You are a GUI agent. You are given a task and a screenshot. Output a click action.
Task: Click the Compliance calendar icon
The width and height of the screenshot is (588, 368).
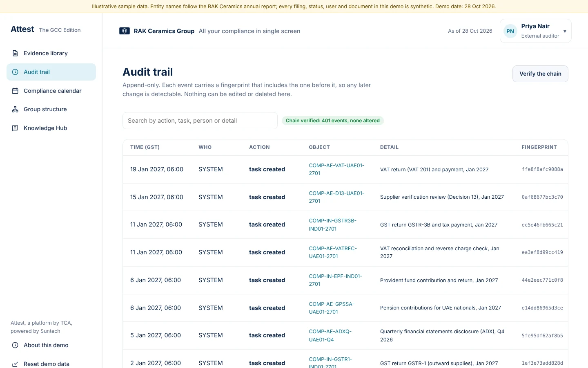pyautogui.click(x=15, y=91)
